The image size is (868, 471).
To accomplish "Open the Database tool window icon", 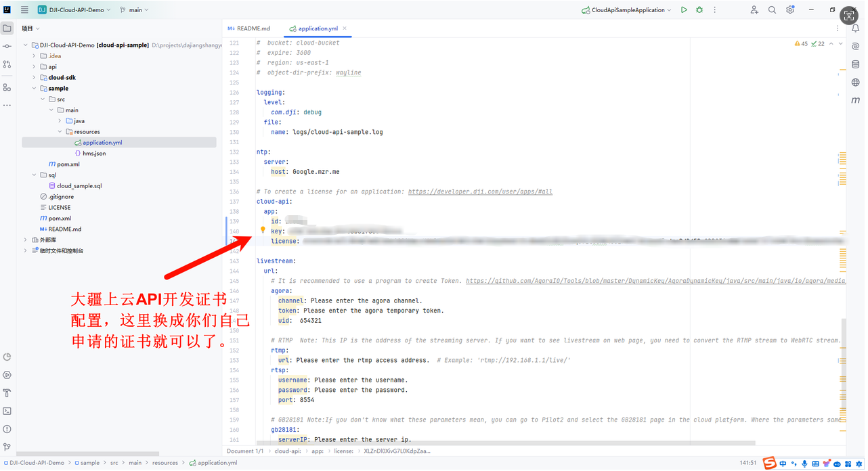I will point(856,64).
